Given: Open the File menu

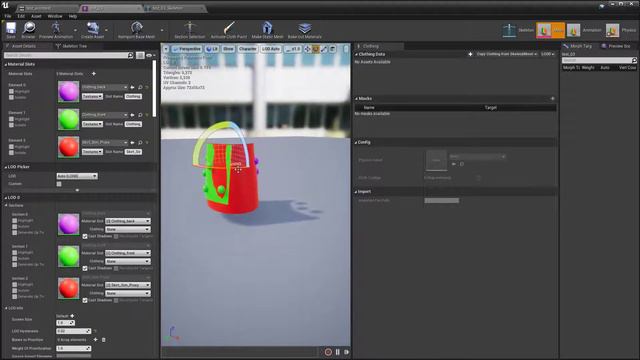Looking at the screenshot, I should (x=8, y=16).
